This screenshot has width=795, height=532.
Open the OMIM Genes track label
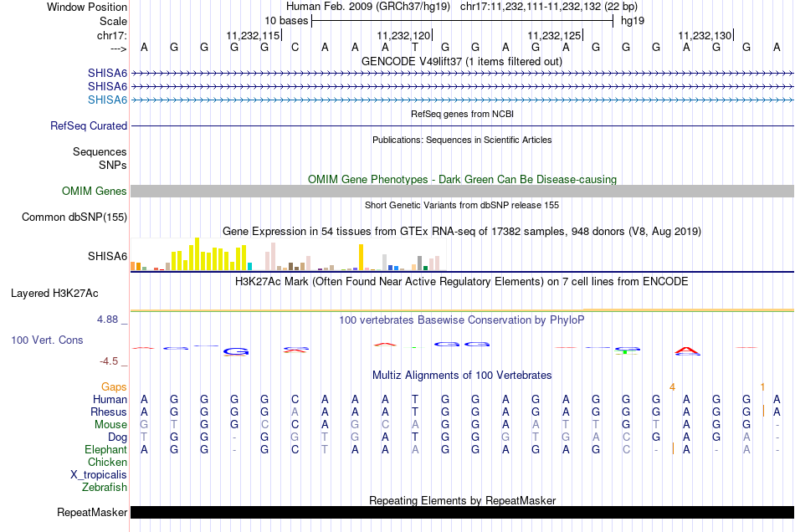(95, 192)
